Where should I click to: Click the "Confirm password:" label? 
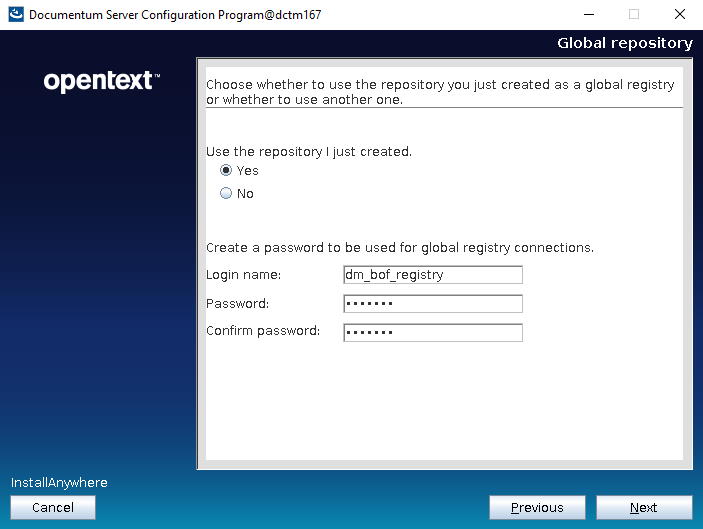[x=262, y=331]
